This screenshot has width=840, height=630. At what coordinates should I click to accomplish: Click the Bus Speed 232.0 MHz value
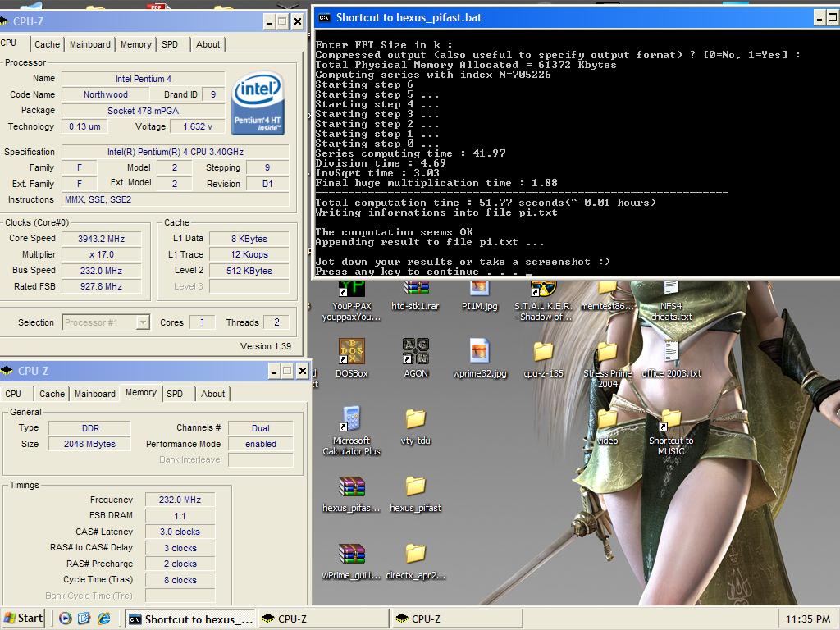101,271
